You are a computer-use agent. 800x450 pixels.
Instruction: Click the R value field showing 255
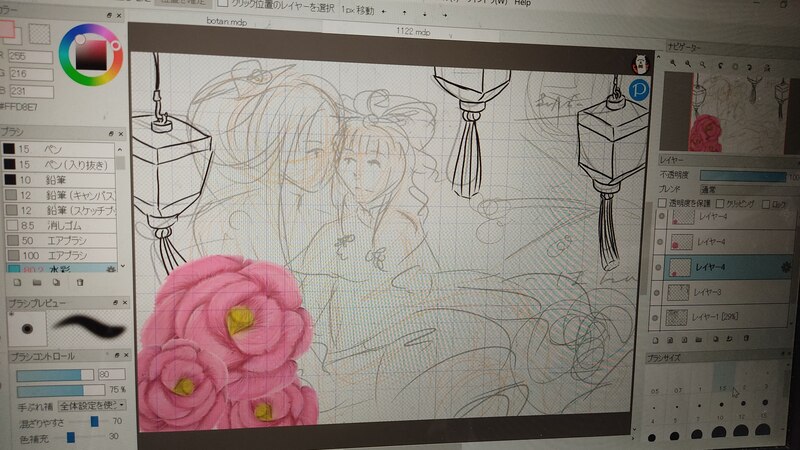tap(30, 56)
